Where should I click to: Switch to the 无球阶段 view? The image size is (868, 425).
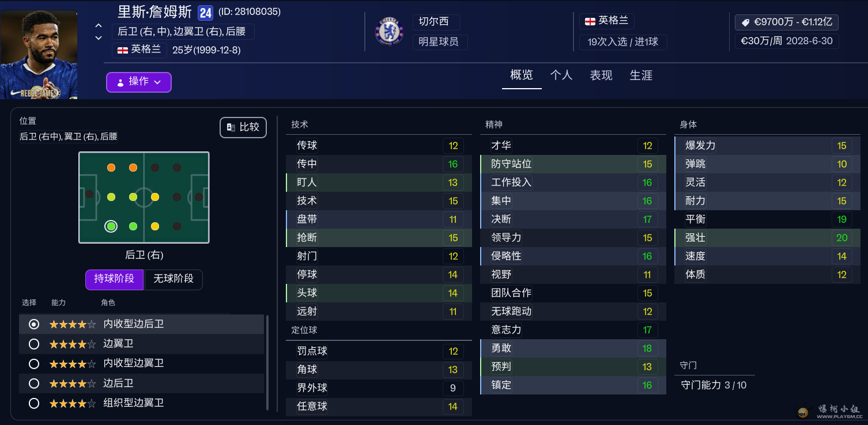tap(173, 279)
